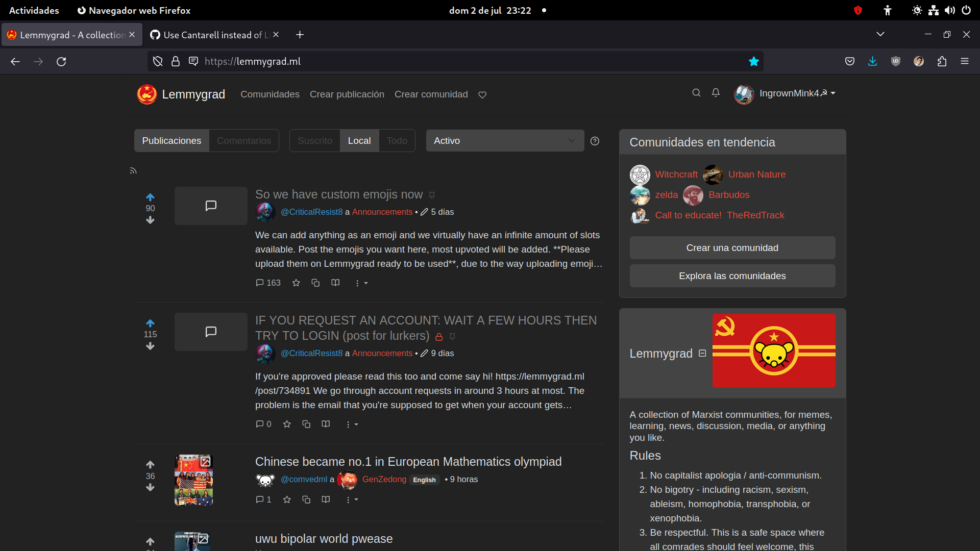Open the uBlock Origin extension icon
This screenshot has height=551, width=980.
point(896,61)
